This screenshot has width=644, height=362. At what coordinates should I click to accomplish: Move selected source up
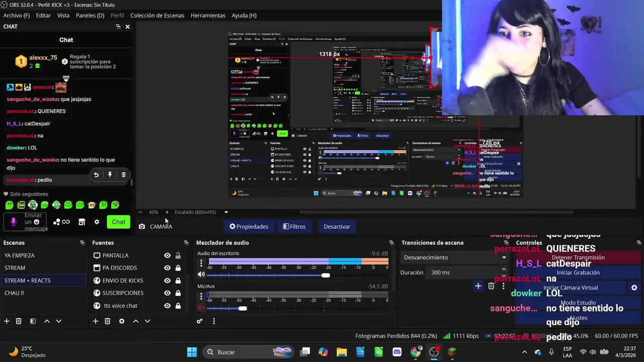[x=135, y=321]
